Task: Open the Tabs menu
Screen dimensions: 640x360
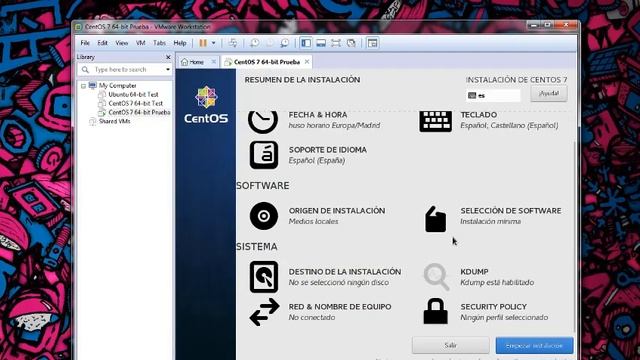Action: [x=160, y=43]
